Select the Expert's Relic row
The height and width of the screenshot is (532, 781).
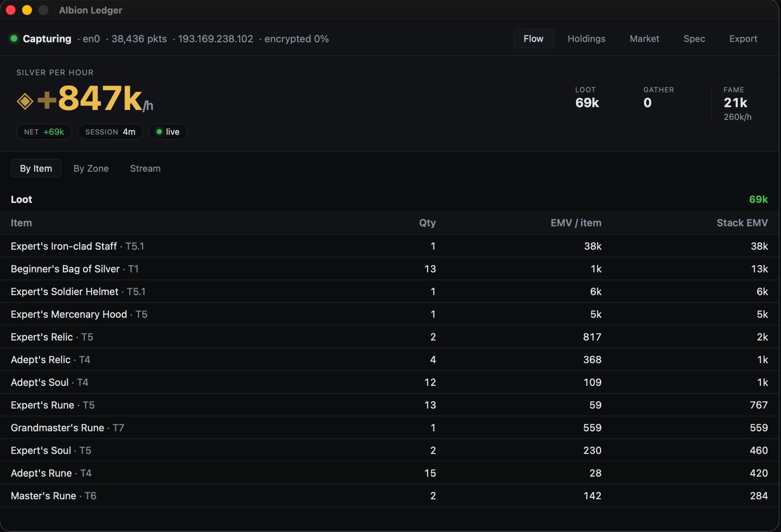coord(390,337)
